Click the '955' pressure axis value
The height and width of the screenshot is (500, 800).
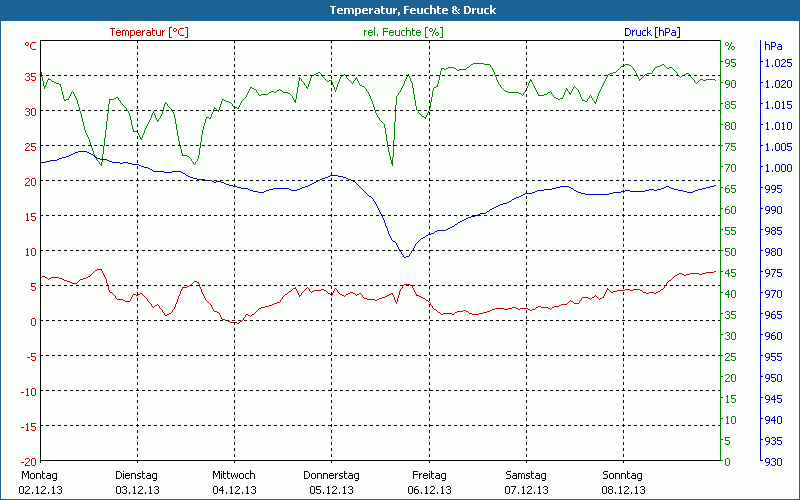[x=773, y=357]
